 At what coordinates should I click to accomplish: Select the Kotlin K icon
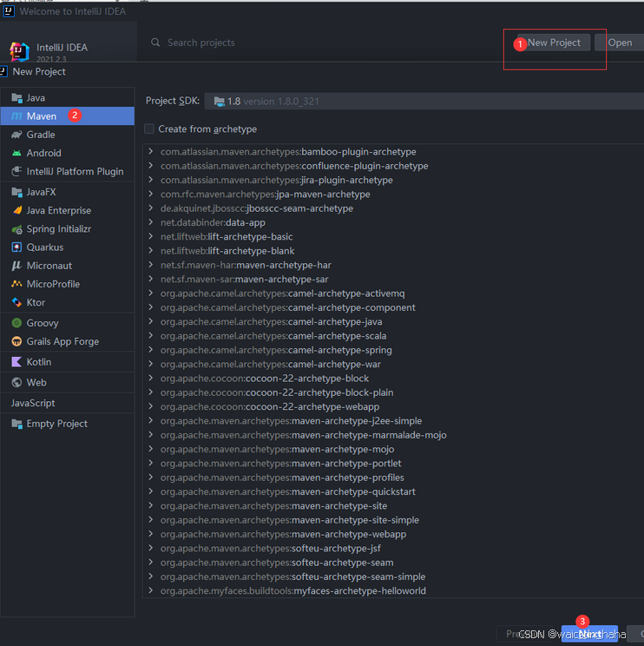pyautogui.click(x=16, y=362)
